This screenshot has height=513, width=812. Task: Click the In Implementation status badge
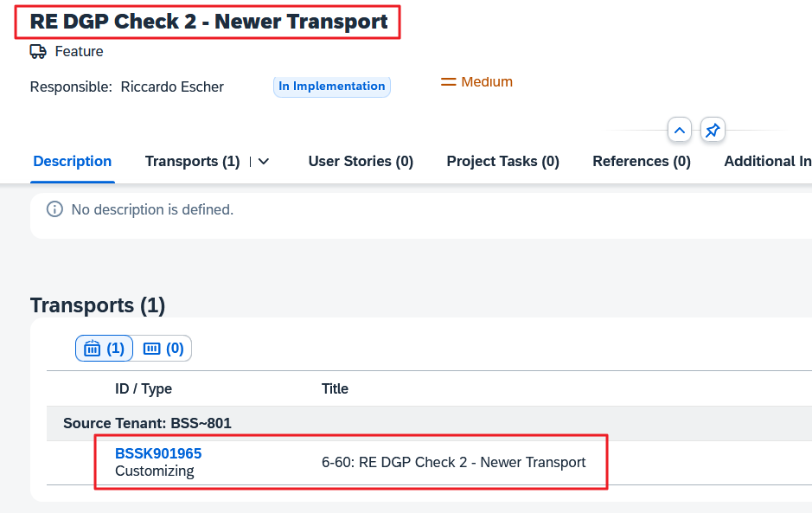[x=331, y=87]
